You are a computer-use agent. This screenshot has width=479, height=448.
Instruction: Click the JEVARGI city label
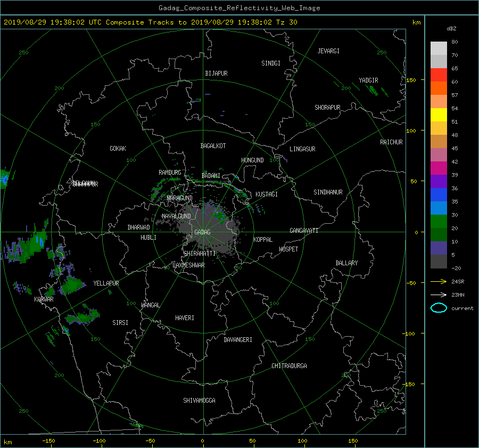328,51
